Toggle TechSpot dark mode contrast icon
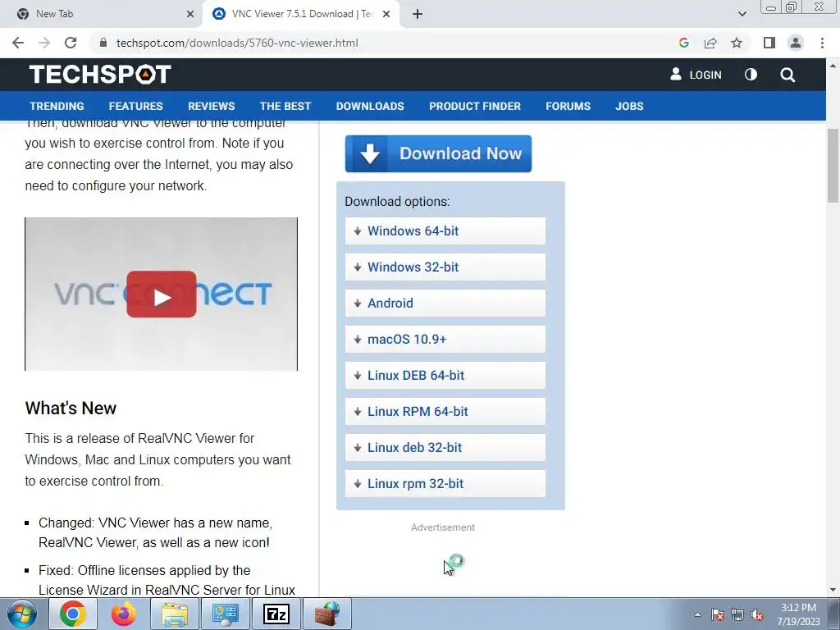 (x=751, y=75)
